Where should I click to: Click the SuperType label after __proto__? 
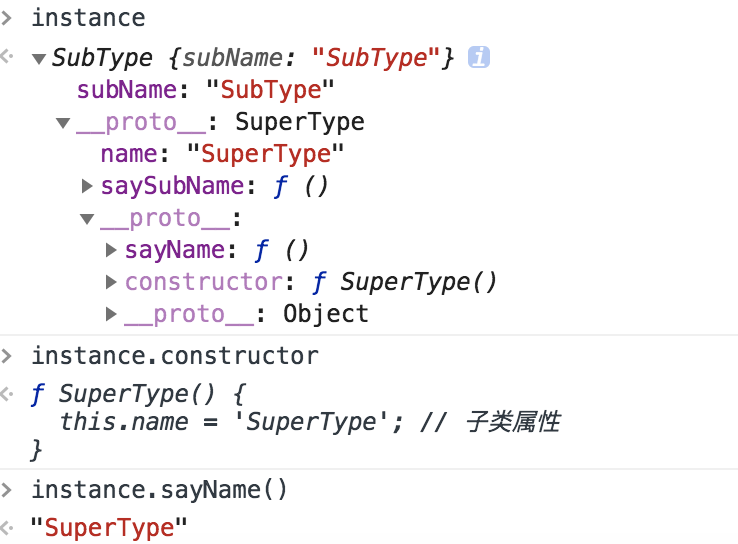click(x=300, y=122)
